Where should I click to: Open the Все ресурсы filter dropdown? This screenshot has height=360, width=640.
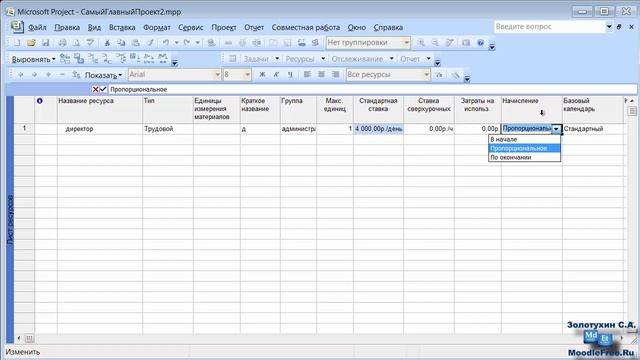pyautogui.click(x=427, y=75)
